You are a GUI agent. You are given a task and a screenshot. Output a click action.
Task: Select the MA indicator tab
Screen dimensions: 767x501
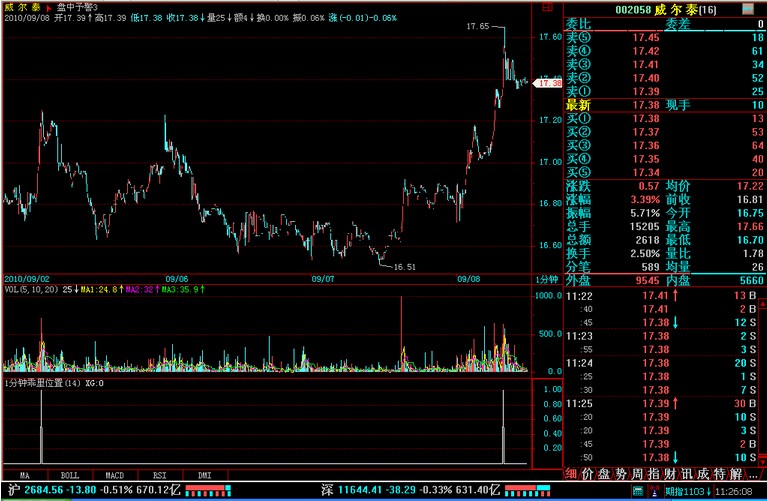click(x=24, y=474)
